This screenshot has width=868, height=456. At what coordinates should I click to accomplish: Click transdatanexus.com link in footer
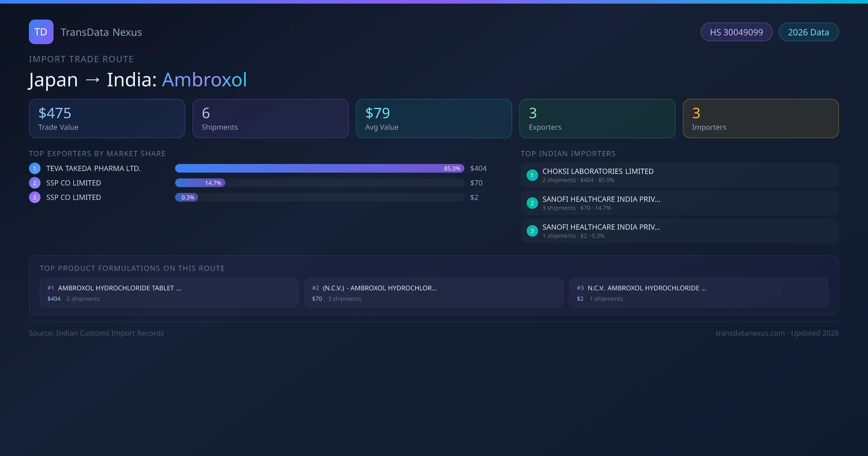[750, 333]
